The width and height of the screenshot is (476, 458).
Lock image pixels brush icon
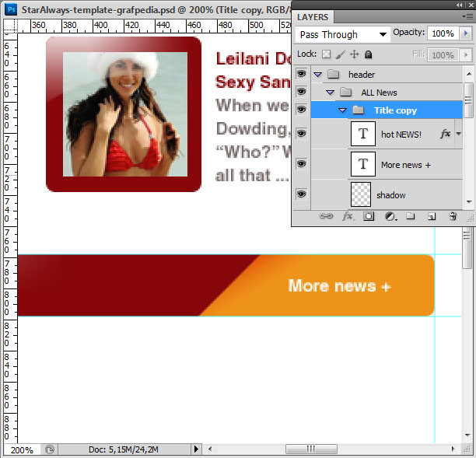pyautogui.click(x=341, y=54)
